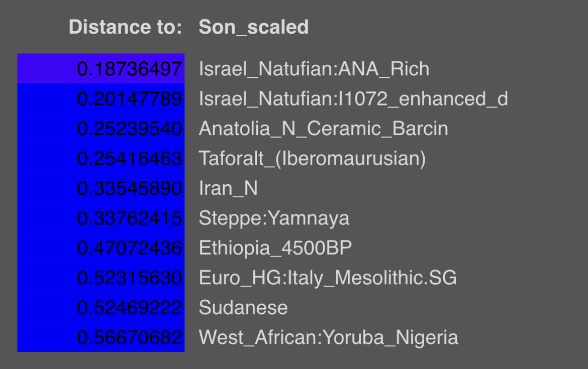Click the 0.47072436 distance value
Screen dimensions: 588x369
(129, 248)
